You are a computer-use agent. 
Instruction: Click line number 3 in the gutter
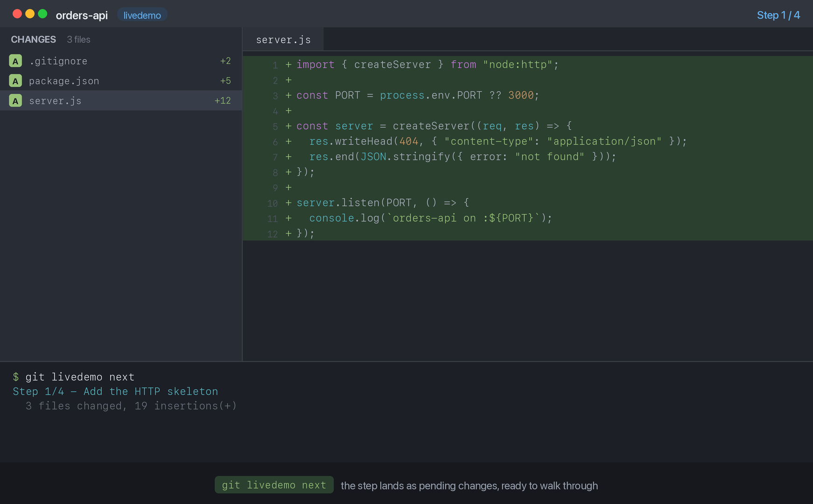point(275,96)
